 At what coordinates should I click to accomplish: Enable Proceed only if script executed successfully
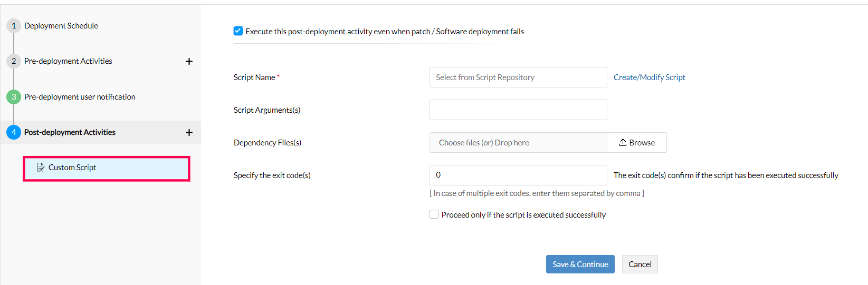434,214
